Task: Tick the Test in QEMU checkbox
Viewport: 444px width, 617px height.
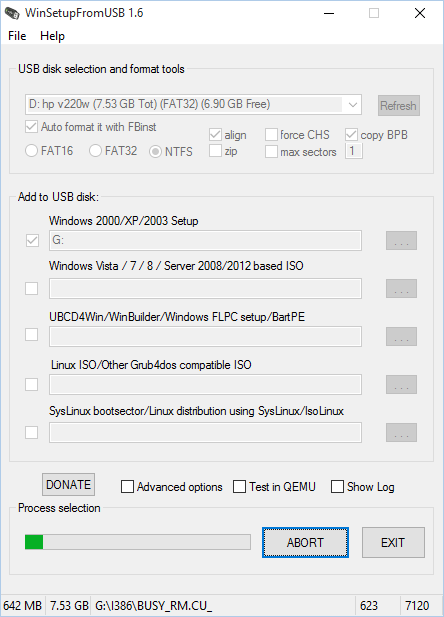Action: [x=239, y=486]
